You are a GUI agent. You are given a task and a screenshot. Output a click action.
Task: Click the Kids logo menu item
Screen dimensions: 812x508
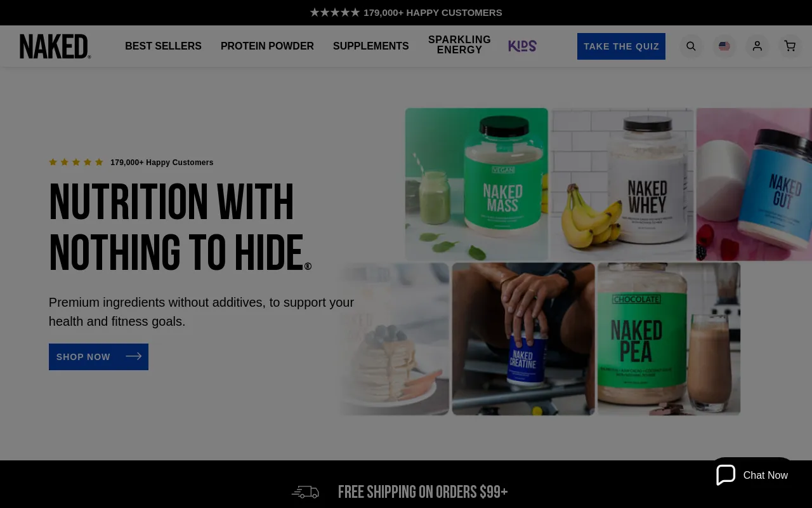523,46
